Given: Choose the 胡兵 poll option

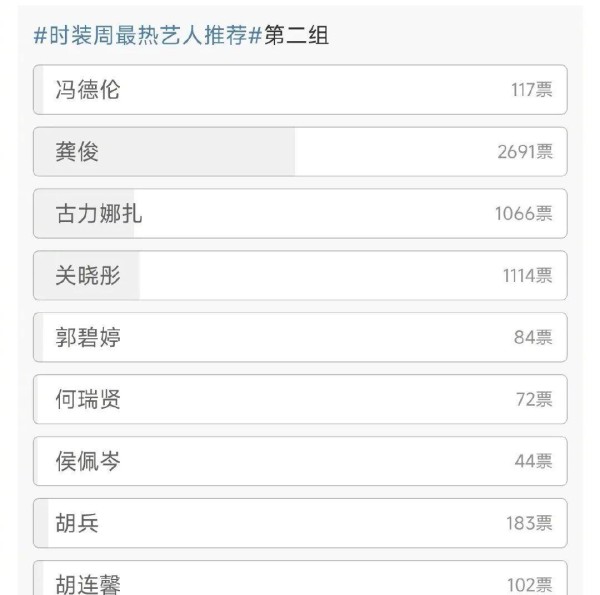Looking at the screenshot, I should click(x=300, y=523).
